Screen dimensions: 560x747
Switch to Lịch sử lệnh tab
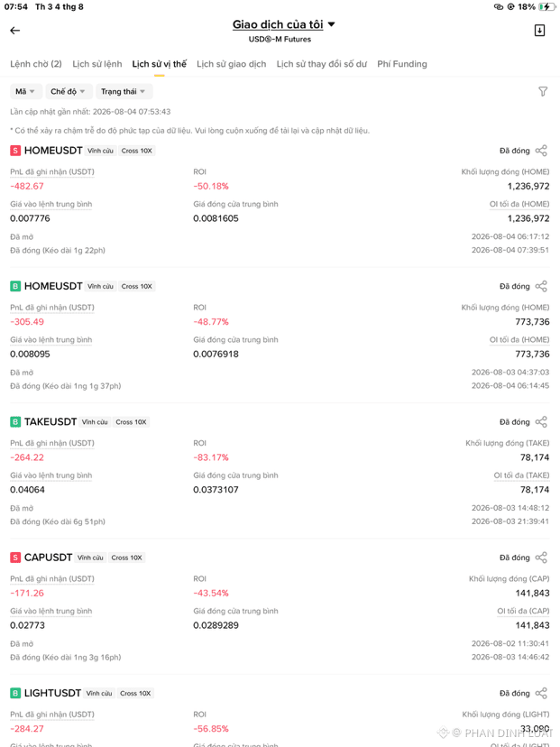97,64
